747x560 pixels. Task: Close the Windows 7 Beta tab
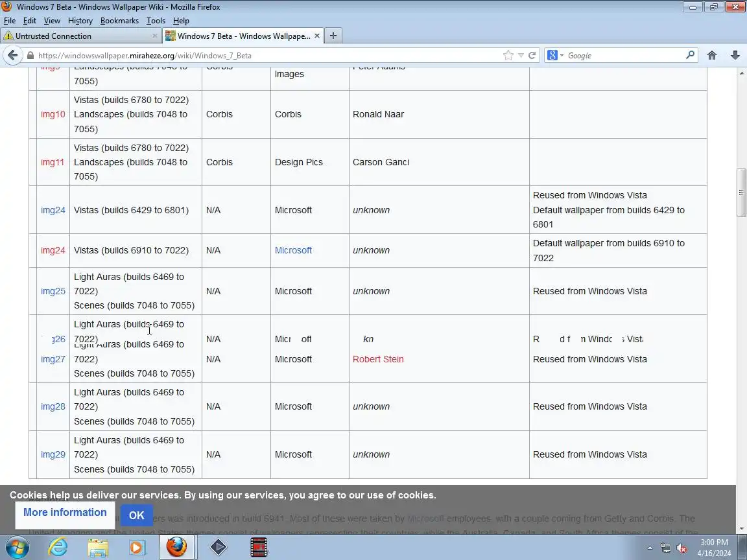point(317,36)
